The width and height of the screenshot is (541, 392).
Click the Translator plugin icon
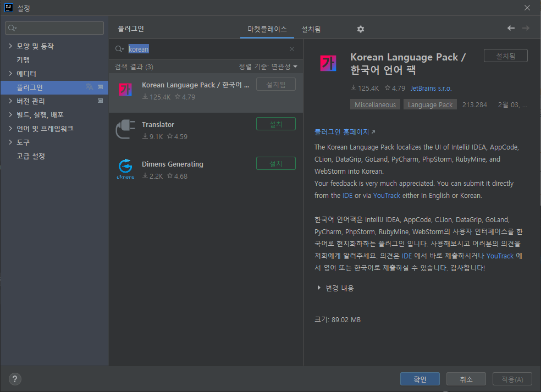click(125, 129)
